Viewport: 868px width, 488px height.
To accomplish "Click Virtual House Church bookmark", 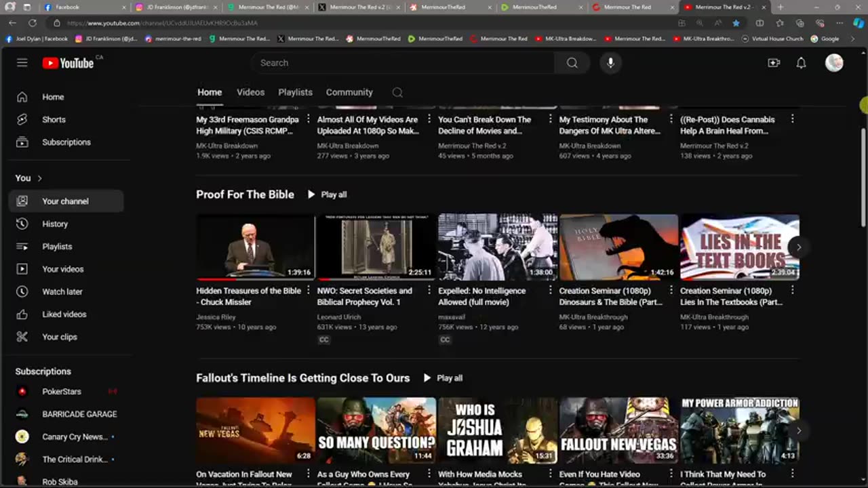I will click(772, 39).
